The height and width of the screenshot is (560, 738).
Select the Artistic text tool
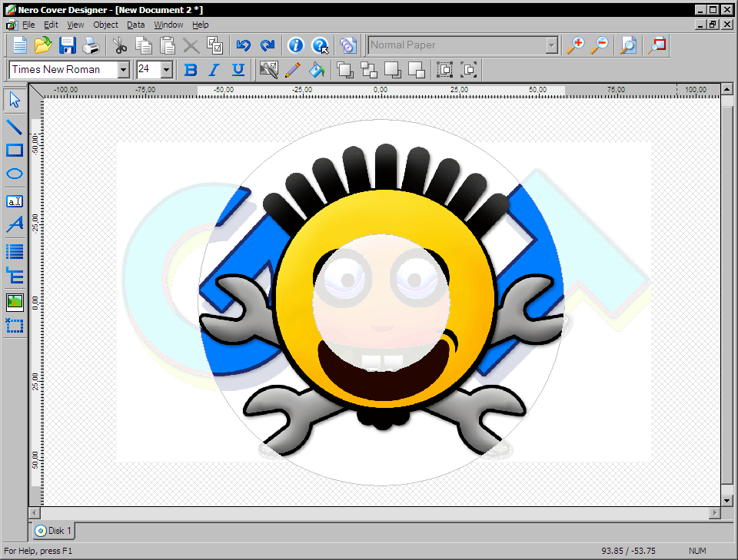(x=15, y=224)
